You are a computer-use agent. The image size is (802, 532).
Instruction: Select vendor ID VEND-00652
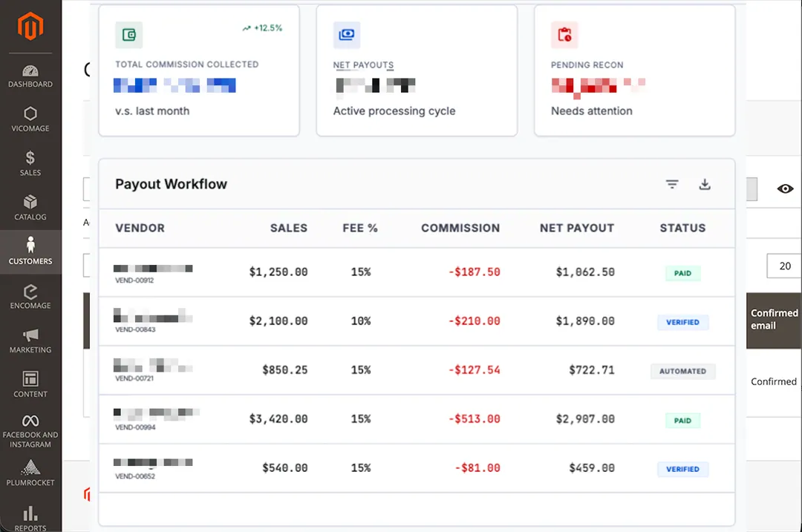[135, 476]
